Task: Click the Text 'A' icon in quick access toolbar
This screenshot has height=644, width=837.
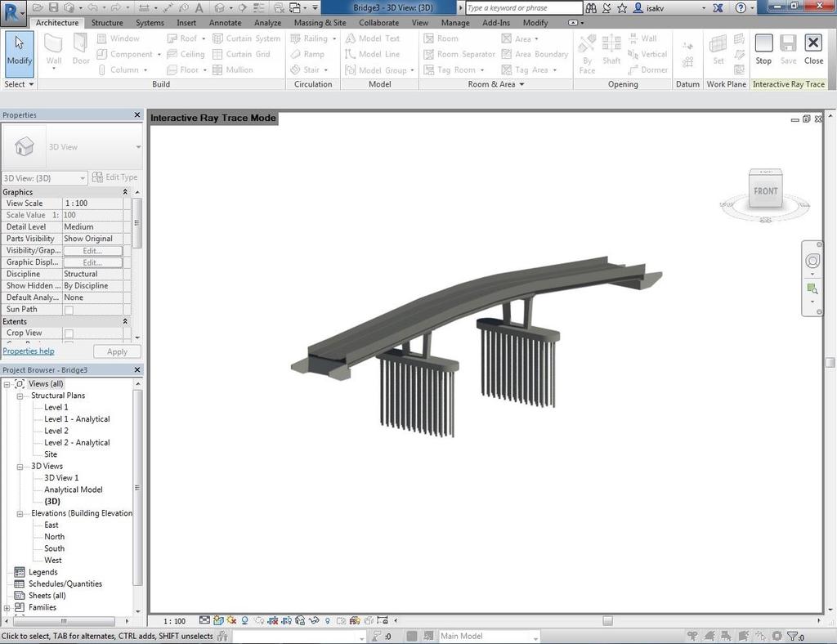Action: click(x=199, y=7)
